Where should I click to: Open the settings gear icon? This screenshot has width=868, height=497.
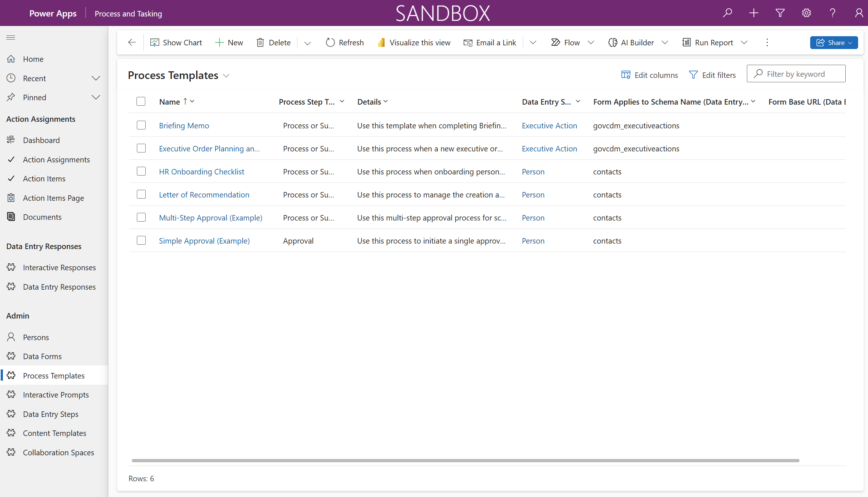pos(806,13)
